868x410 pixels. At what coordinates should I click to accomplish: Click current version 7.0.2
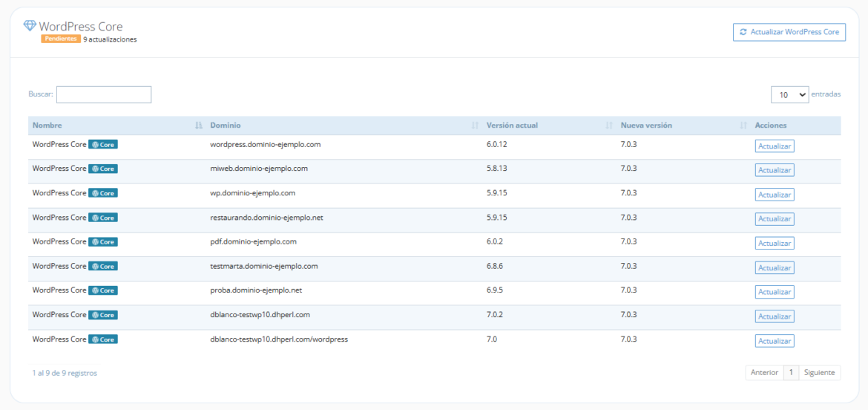coord(495,315)
